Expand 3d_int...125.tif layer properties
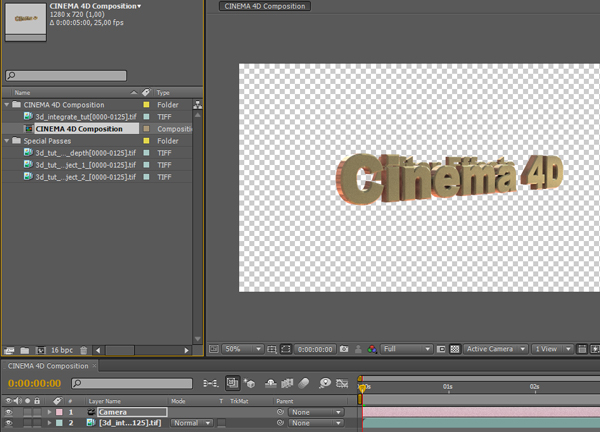The width and height of the screenshot is (600, 432). click(49, 423)
